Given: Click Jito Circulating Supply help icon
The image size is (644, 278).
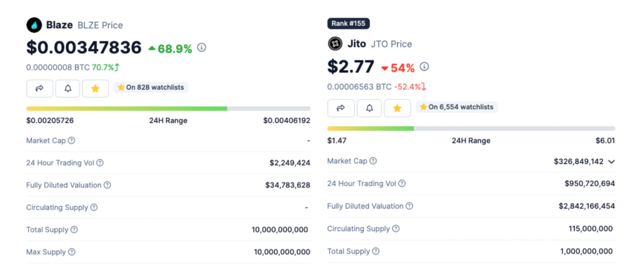Looking at the screenshot, I should pyautogui.click(x=396, y=229).
